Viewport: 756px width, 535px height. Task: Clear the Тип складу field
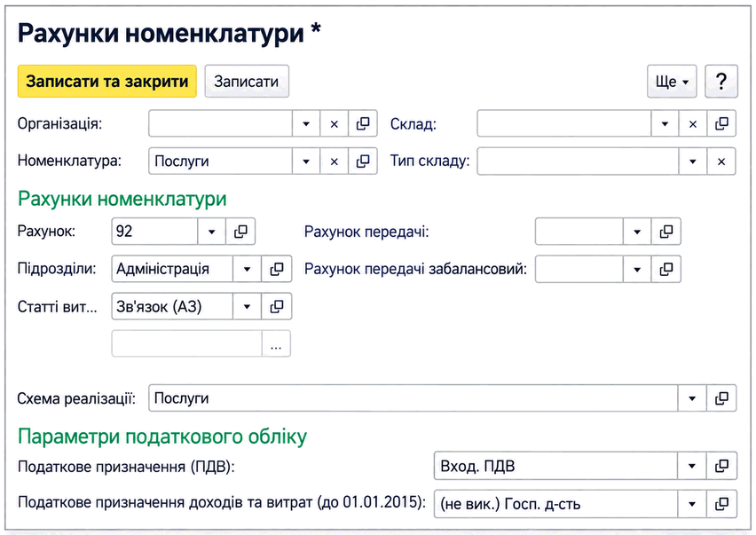pyautogui.click(x=721, y=161)
